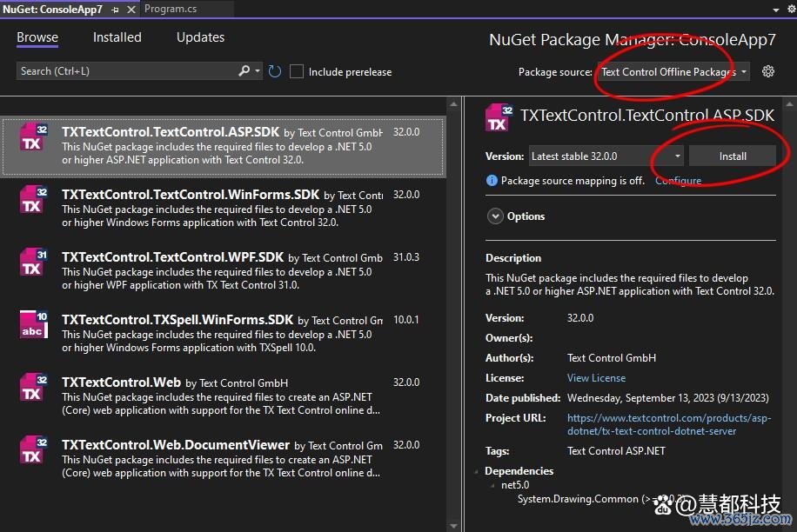The height and width of the screenshot is (532, 797).
Task: Open package source settings gear
Action: pos(768,71)
